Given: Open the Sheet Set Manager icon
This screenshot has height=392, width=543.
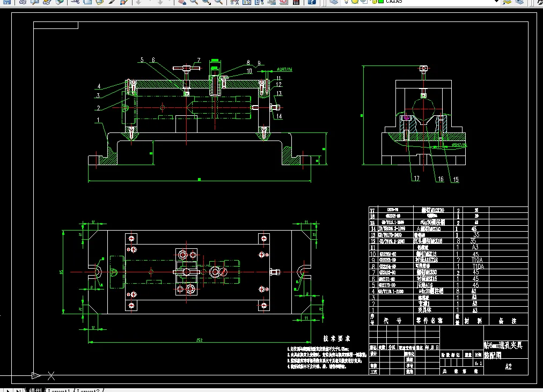Looking at the screenshot, I should click(x=271, y=2).
